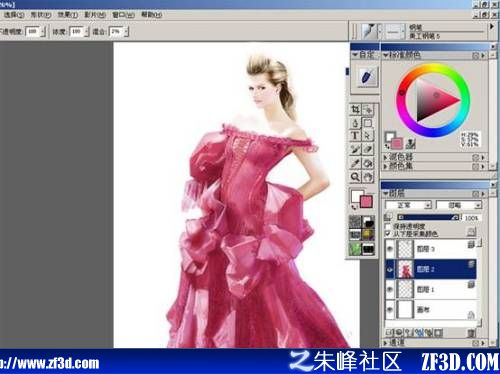Open the 选择(S) menu
This screenshot has height=374, width=500.
[14, 15]
